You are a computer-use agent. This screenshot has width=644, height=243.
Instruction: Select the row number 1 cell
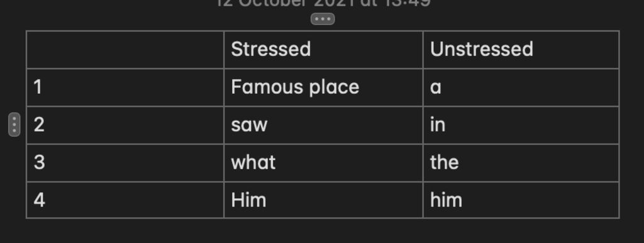[125, 88]
